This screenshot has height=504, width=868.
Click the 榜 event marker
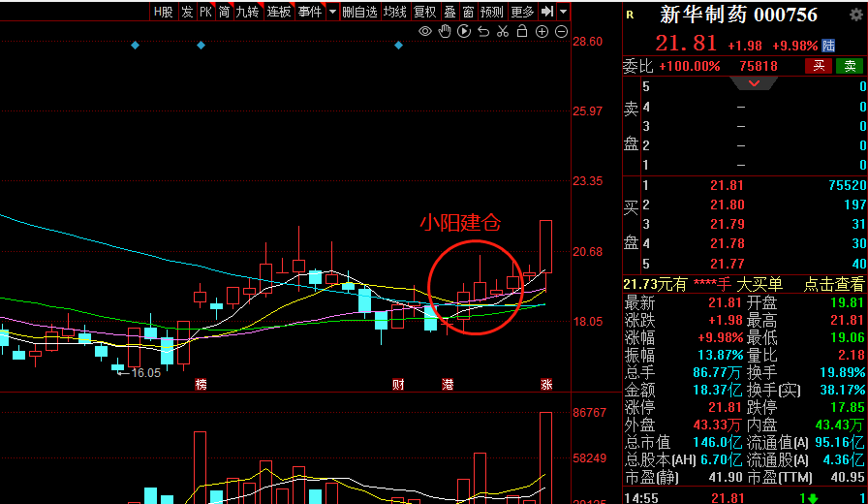click(x=201, y=385)
